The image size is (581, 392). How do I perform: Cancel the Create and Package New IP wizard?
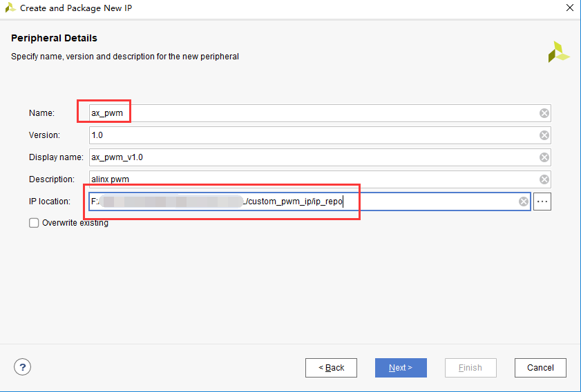(540, 368)
